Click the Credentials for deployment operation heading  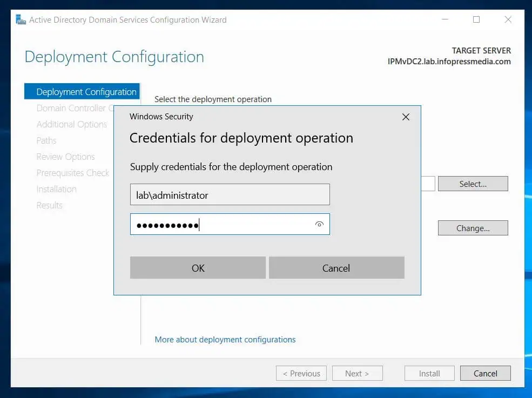coord(241,138)
